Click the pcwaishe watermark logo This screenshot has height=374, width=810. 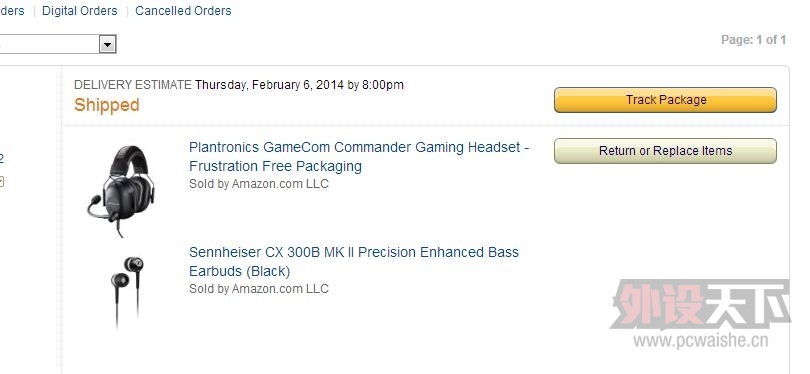coord(700,305)
